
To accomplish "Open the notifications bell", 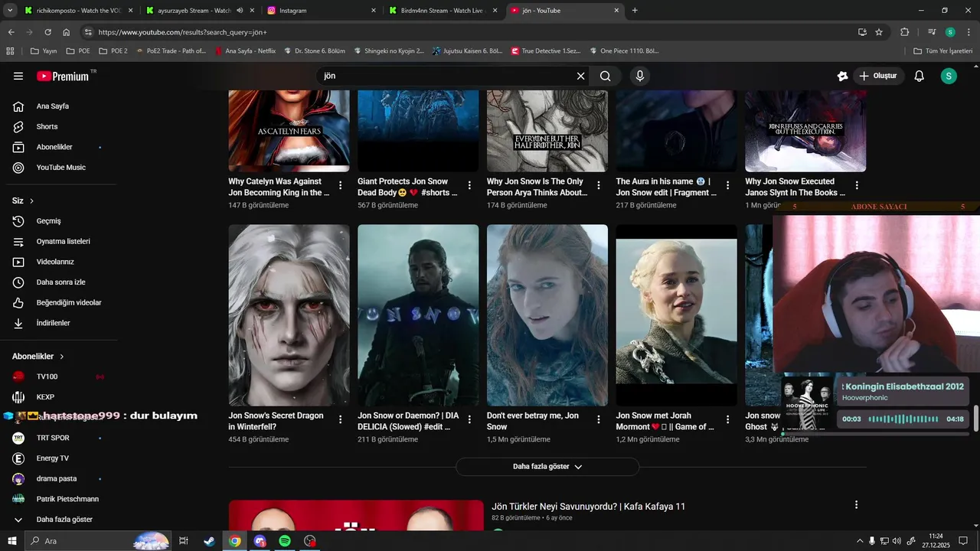I will pyautogui.click(x=920, y=76).
